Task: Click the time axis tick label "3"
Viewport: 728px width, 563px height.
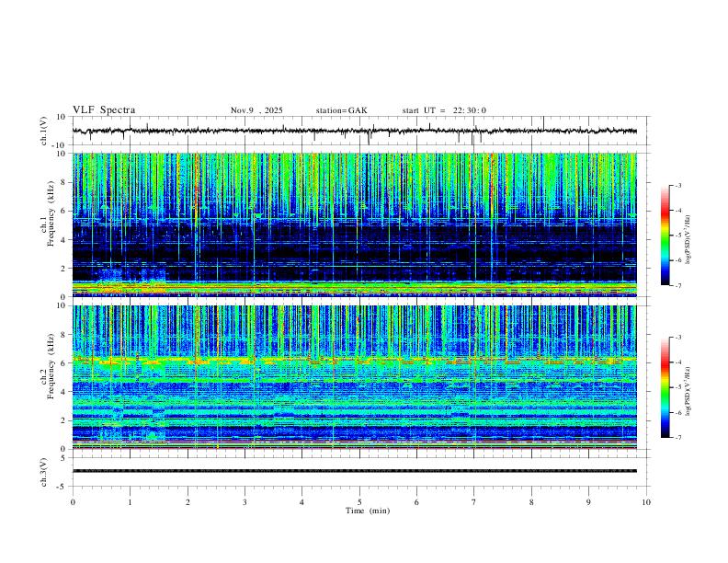Action: [245, 502]
